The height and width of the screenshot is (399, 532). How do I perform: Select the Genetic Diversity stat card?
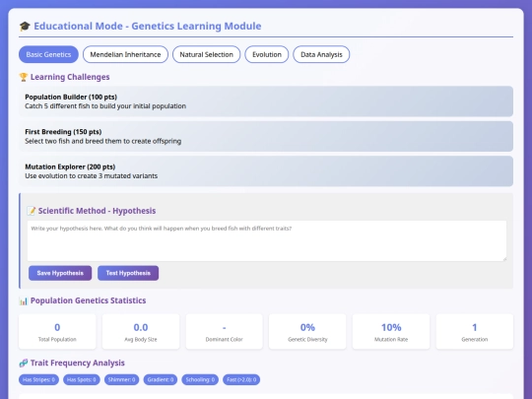click(307, 331)
